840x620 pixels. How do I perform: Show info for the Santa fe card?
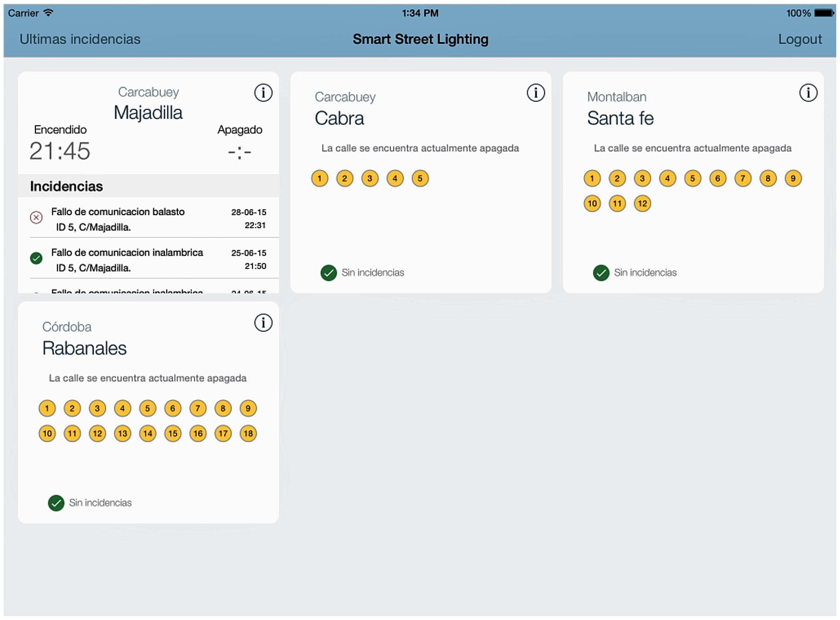tap(808, 93)
